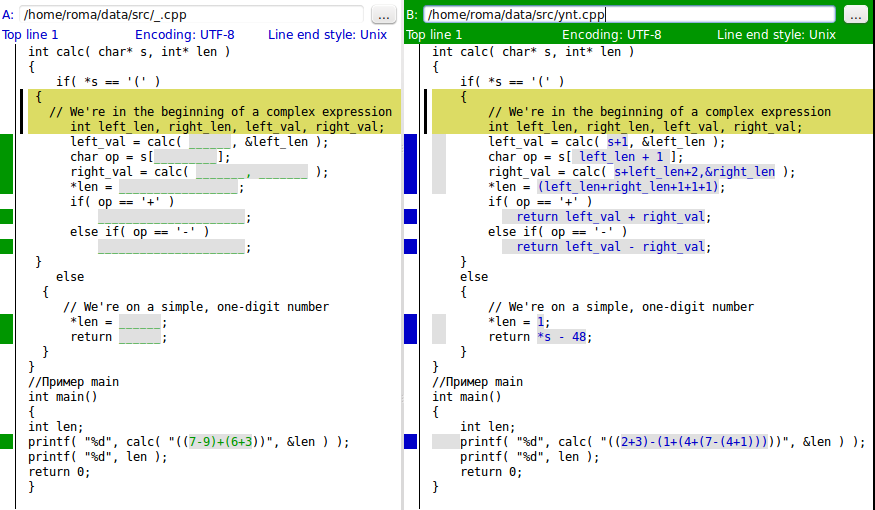Click green diff marker beside first printf in pane A

7,442
